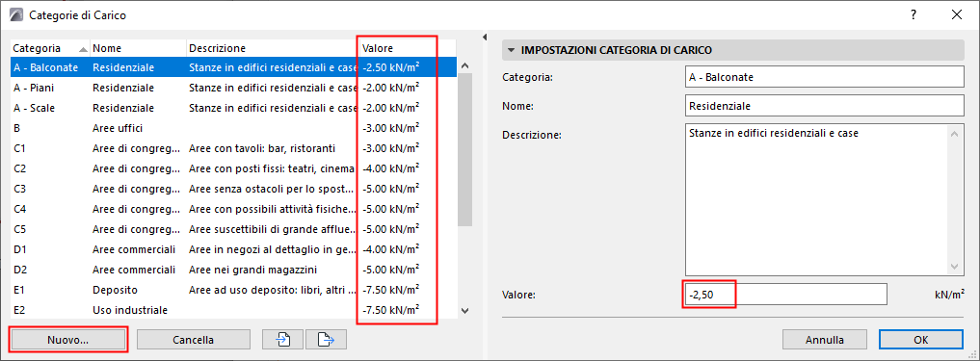Select category B Aree uffici row
The height and width of the screenshot is (361, 980).
click(233, 128)
